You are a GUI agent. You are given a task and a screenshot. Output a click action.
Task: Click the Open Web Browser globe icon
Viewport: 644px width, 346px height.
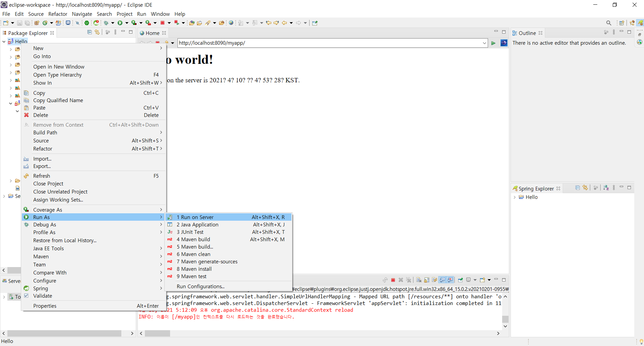[231, 23]
